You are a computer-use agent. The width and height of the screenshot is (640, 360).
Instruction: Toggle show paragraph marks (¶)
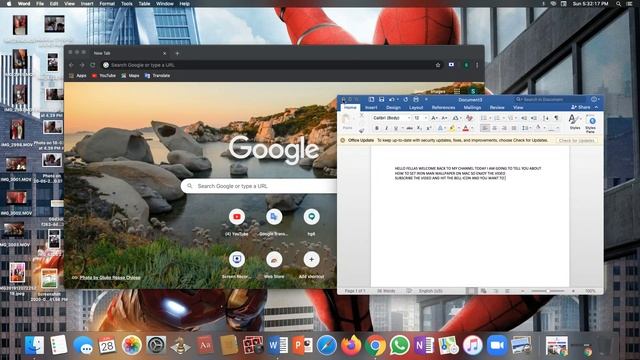(x=556, y=118)
